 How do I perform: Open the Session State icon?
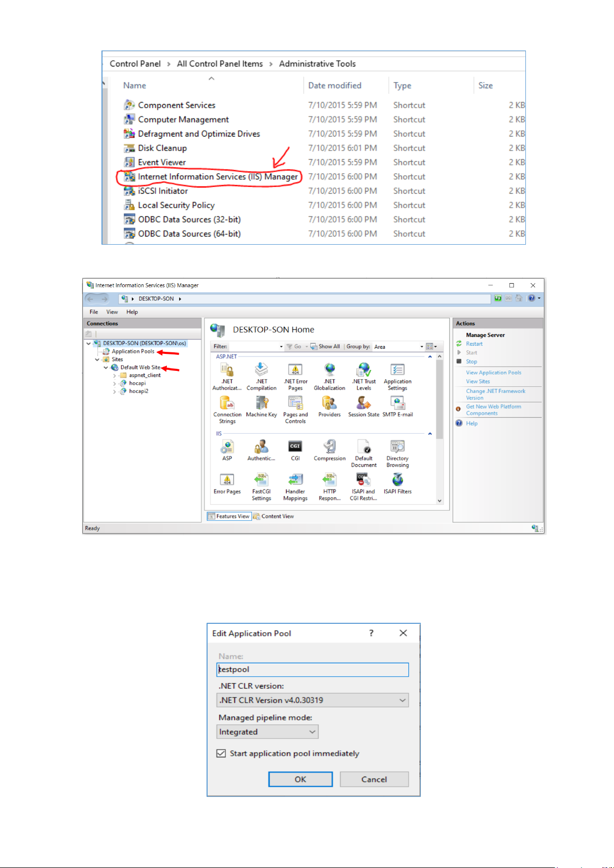pos(364,403)
